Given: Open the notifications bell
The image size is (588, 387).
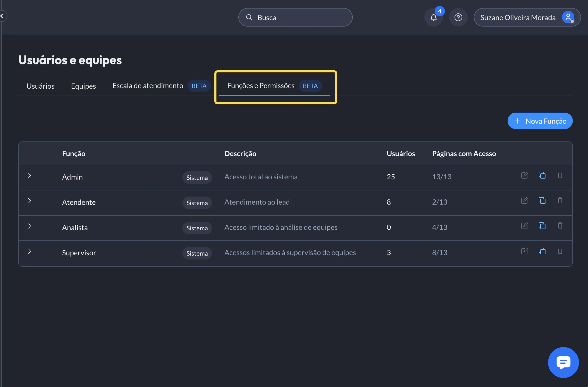Looking at the screenshot, I should (433, 18).
